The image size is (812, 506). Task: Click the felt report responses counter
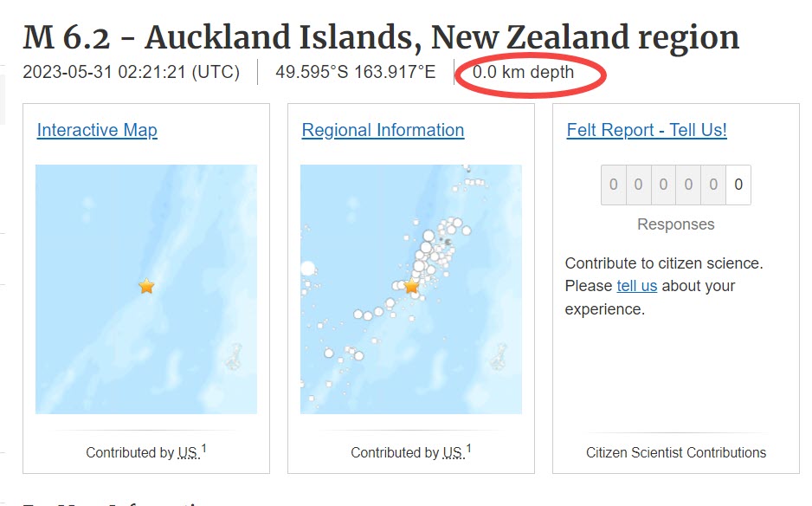pos(676,185)
